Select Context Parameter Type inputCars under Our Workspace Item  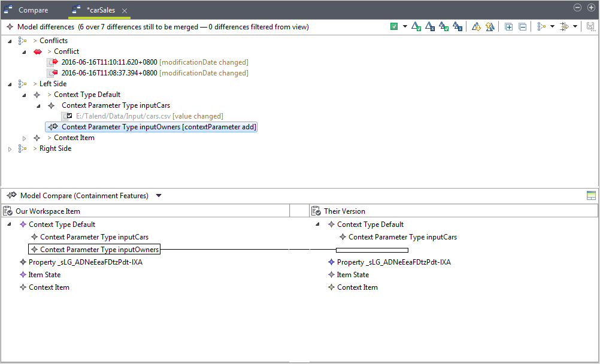pos(96,236)
